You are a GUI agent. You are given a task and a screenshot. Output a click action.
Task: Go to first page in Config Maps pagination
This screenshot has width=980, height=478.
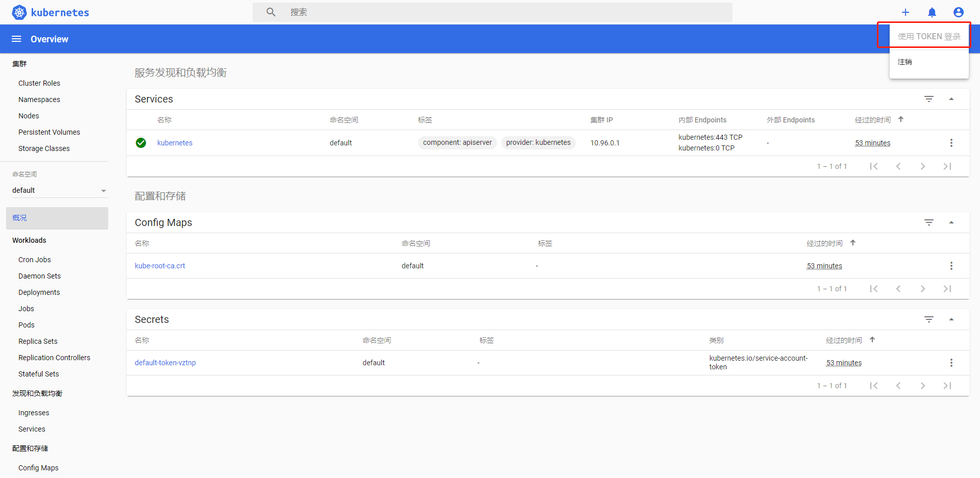pyautogui.click(x=874, y=289)
